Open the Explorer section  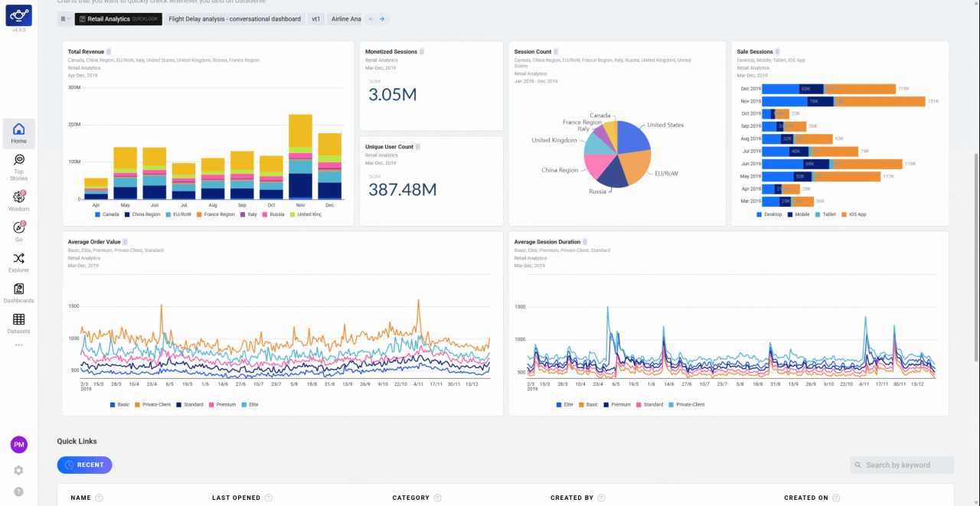tap(18, 263)
